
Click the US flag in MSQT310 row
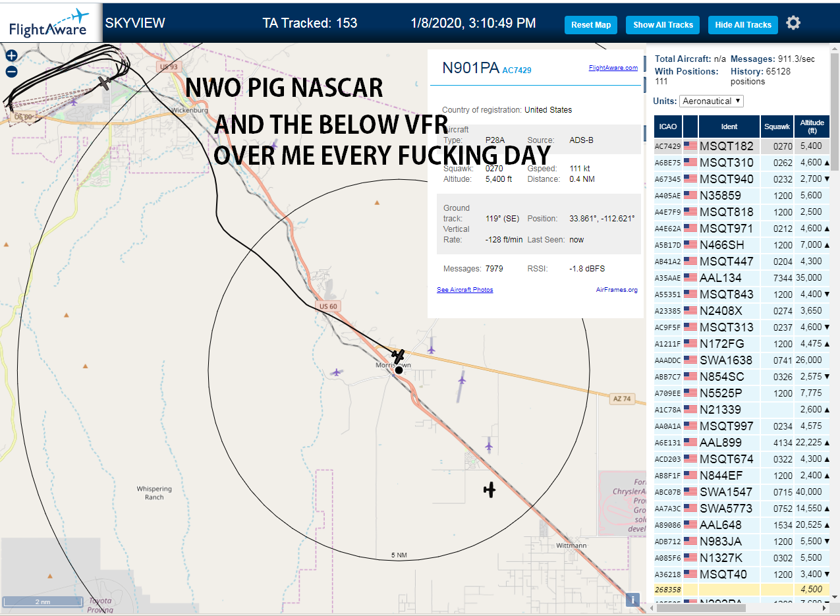pos(690,162)
